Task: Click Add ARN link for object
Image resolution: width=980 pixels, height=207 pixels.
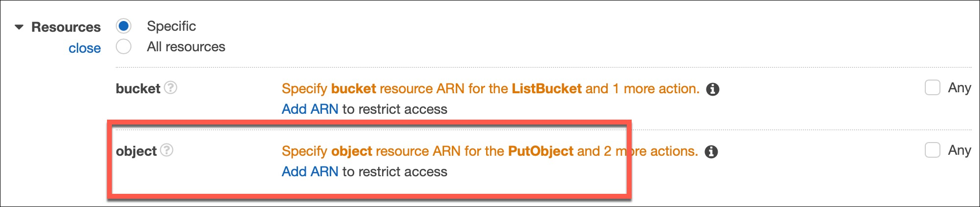Action: pos(310,171)
